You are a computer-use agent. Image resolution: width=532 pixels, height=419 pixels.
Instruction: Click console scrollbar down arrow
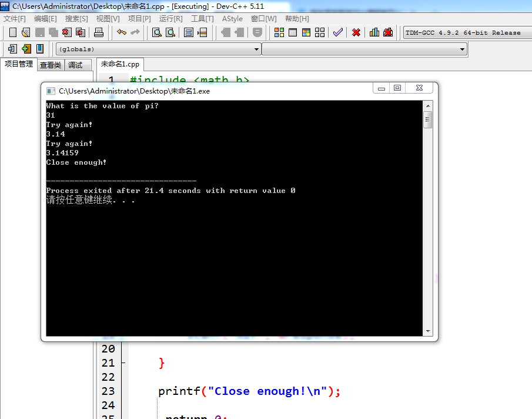point(428,331)
